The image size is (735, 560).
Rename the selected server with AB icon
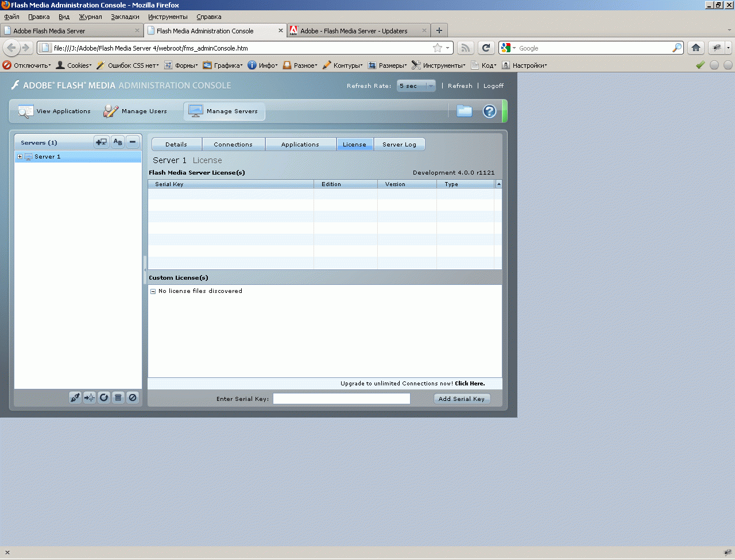click(118, 142)
